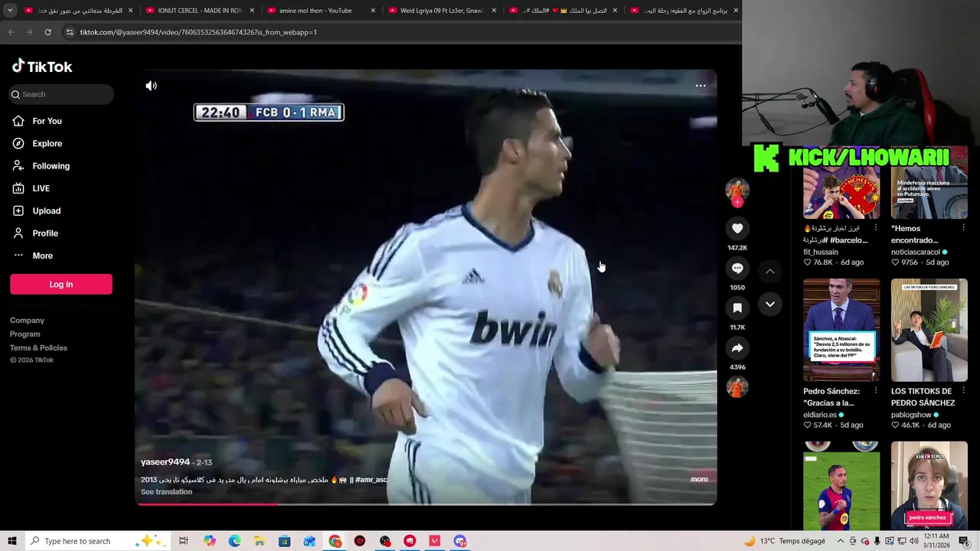Open the weather widget showing 13°C
The image size is (980, 551).
pyautogui.click(x=785, y=541)
